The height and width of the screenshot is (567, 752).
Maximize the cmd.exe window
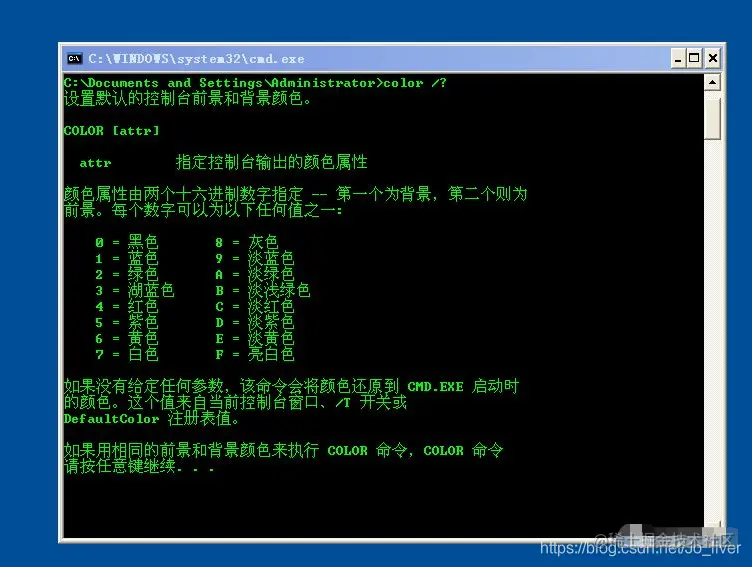point(694,59)
